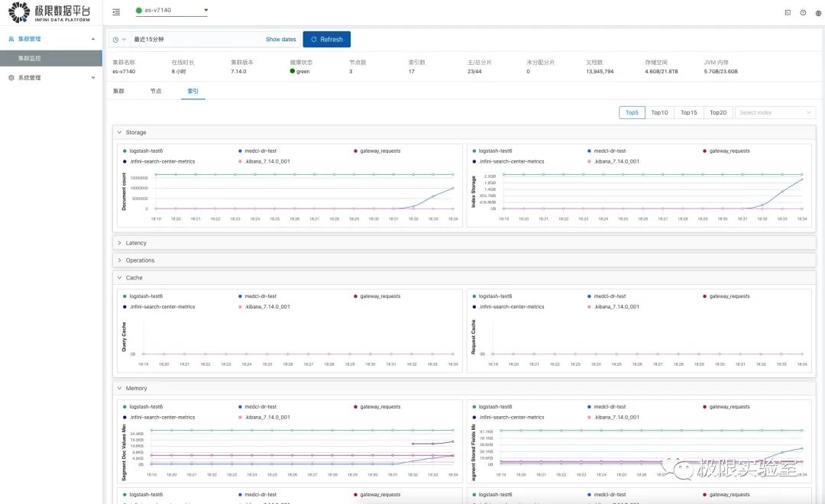Click the 13,945,794 document count value
Screen dimensions: 825x504
(600, 72)
